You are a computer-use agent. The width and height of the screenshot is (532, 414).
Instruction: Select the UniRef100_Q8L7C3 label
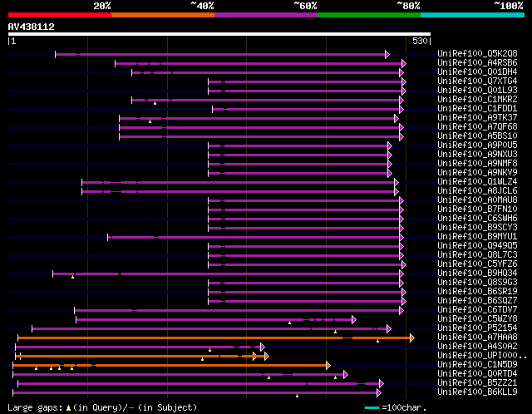point(477,255)
